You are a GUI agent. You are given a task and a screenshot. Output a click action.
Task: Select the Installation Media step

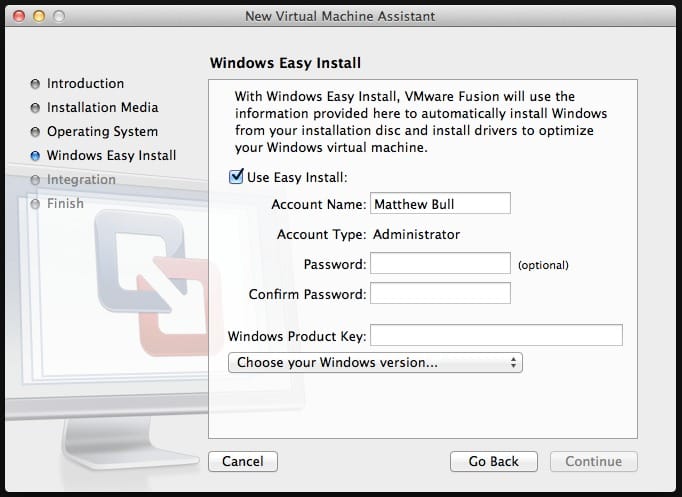[94, 107]
